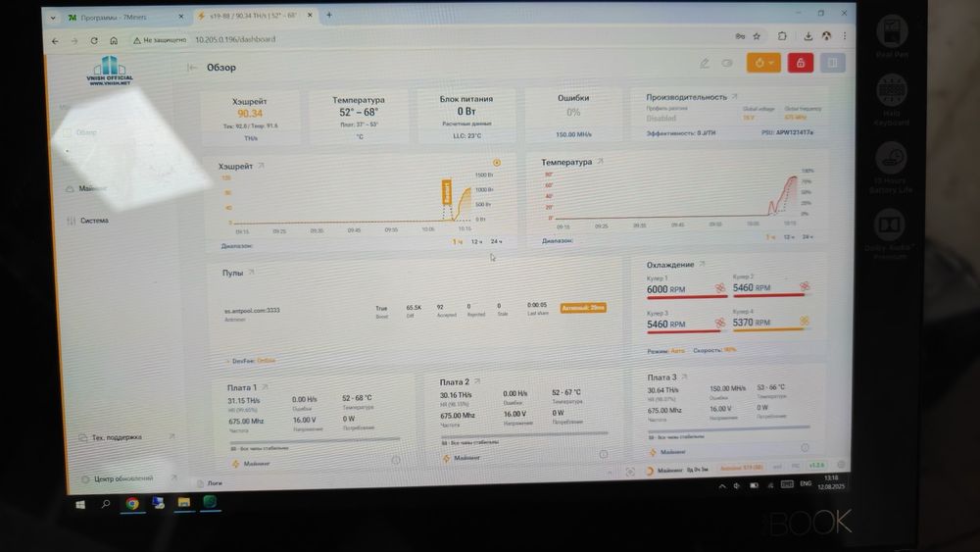Click Плата 1 chip status bar
The height and width of the screenshot is (552, 980).
pos(315,440)
